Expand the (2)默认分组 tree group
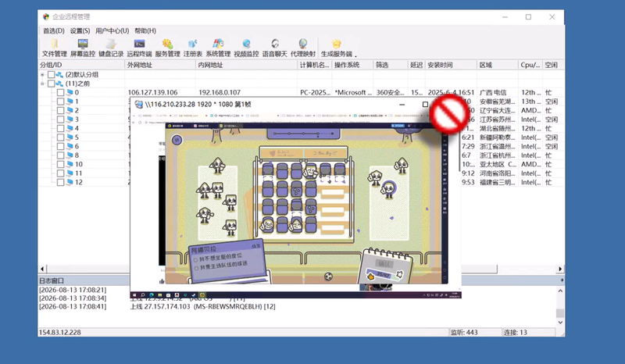Image resolution: width=625 pixels, height=364 pixels. [42, 74]
